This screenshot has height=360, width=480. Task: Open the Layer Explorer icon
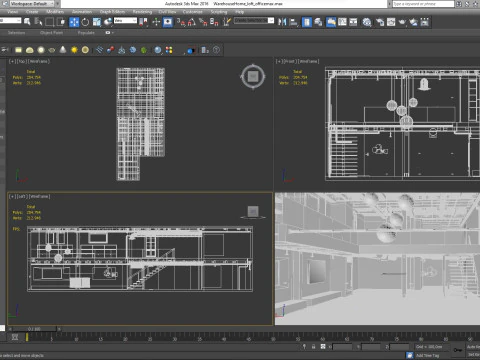[x=318, y=22]
